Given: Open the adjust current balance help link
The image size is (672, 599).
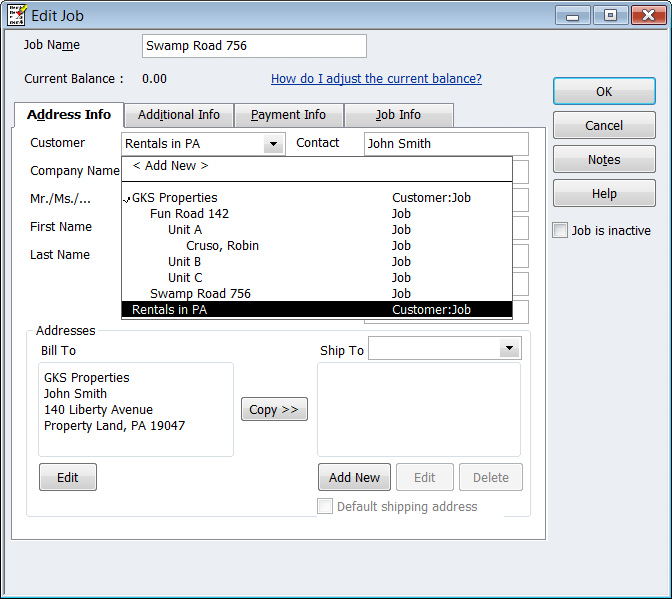Looking at the screenshot, I should (376, 79).
